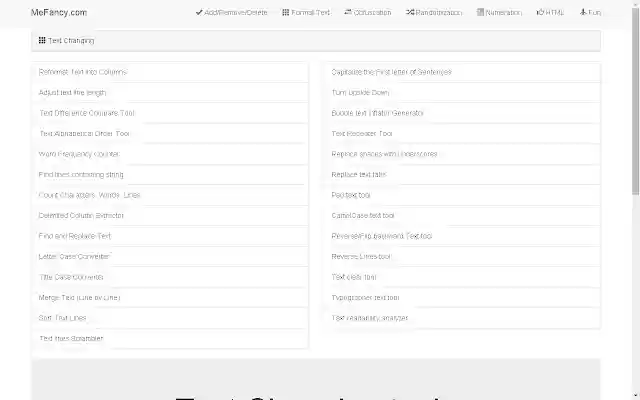Click the MeFancy.com site logo

pos(59,13)
